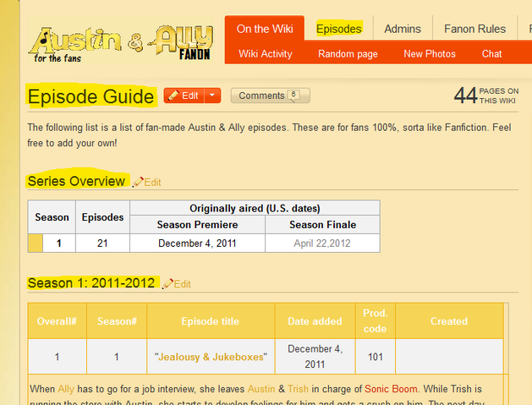Switch to the Episodes tab
532x405 pixels.
[x=338, y=29]
